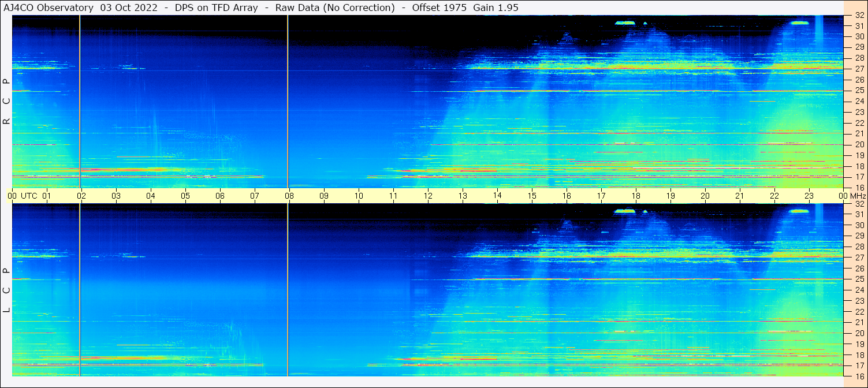868x388 pixels.
Task: Click the bright 31 MHz burst after 23 UTC in RCP
Action: tap(800, 23)
